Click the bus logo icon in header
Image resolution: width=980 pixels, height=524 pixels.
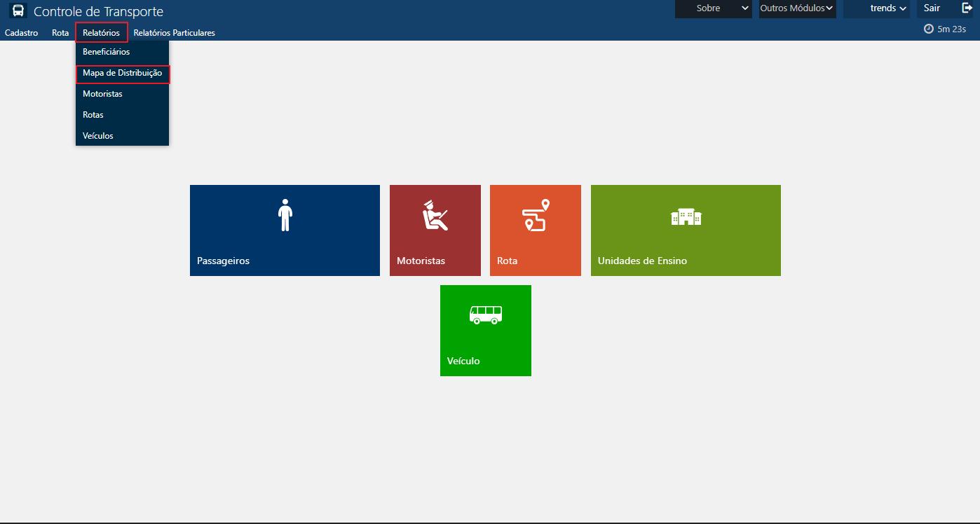click(x=18, y=11)
